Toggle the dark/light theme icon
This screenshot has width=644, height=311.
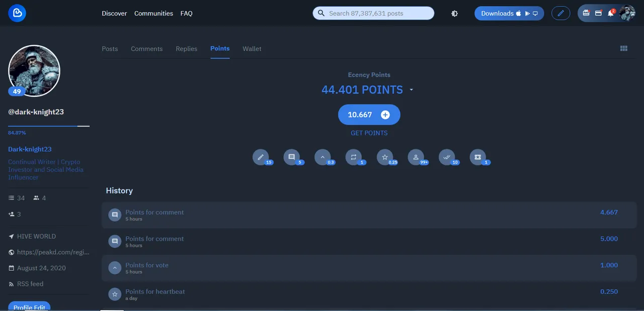(454, 14)
